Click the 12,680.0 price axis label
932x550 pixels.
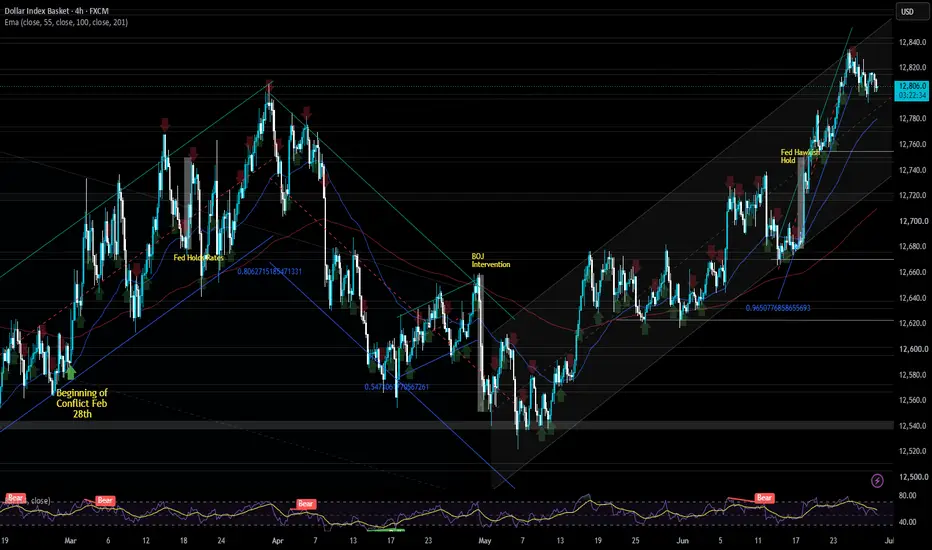[x=912, y=246]
